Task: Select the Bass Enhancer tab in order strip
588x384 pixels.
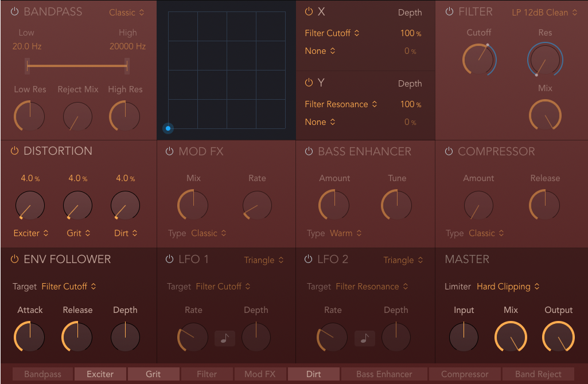Action: (384, 374)
